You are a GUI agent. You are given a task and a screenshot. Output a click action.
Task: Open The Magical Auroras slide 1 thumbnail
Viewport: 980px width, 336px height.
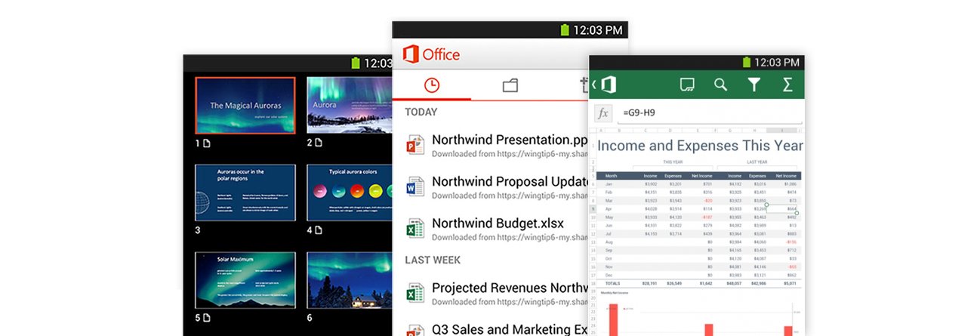tap(245, 105)
